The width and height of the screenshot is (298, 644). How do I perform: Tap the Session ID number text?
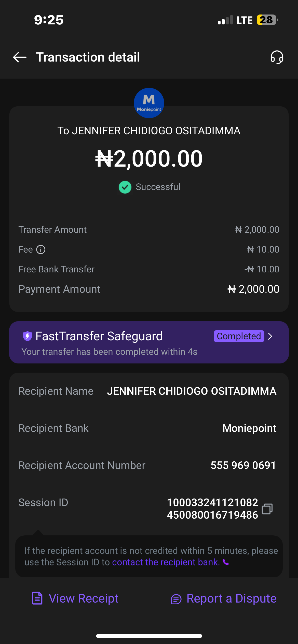tap(212, 509)
